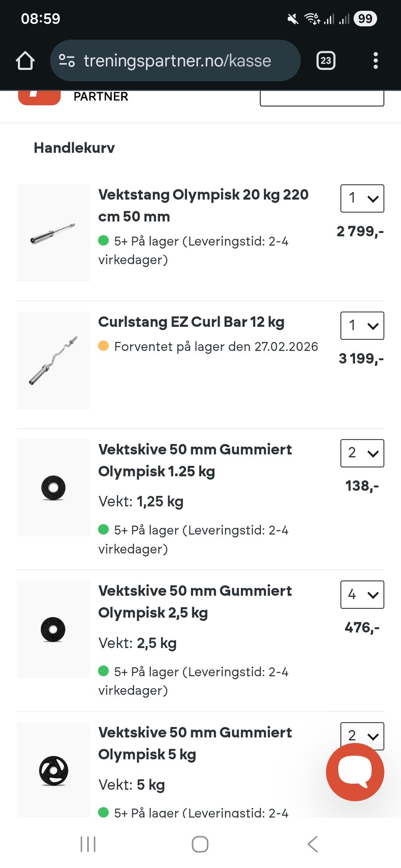
Task: Tap the browser home icon
Action: coord(25,61)
